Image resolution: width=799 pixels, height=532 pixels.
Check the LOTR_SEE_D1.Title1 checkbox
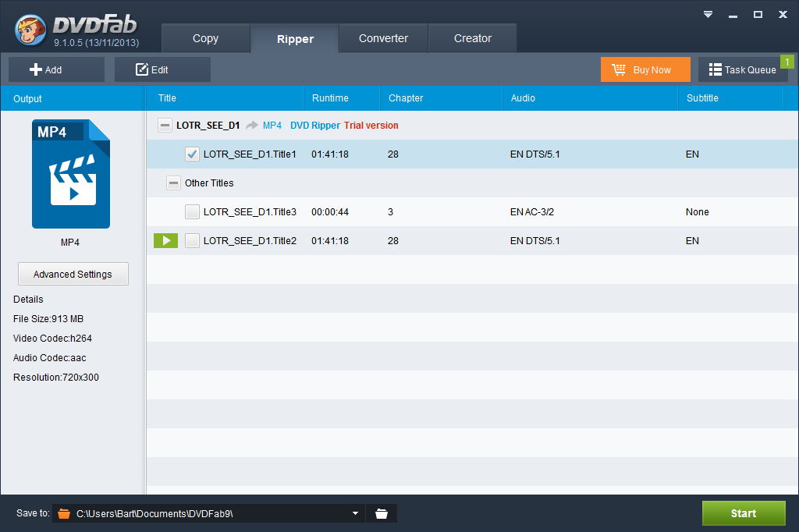(192, 154)
